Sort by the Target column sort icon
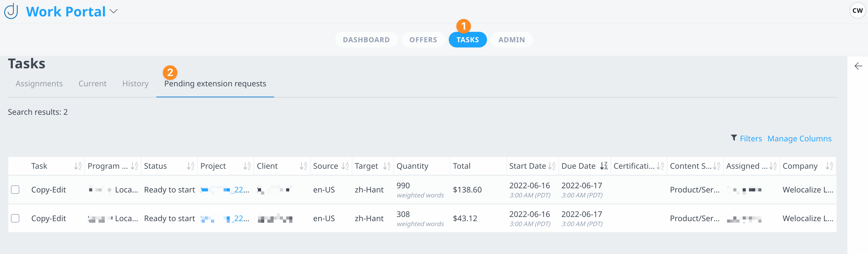Viewport: 868px width, 254px height. click(x=387, y=166)
